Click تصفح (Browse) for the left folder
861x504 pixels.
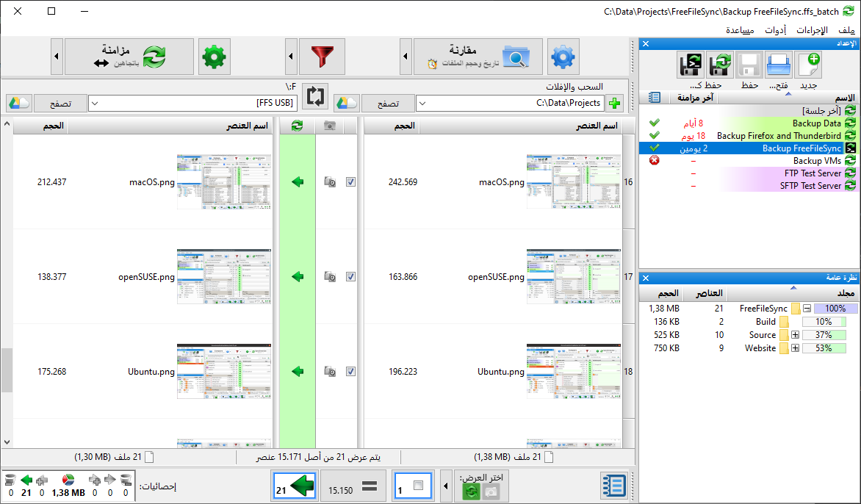[x=388, y=103]
